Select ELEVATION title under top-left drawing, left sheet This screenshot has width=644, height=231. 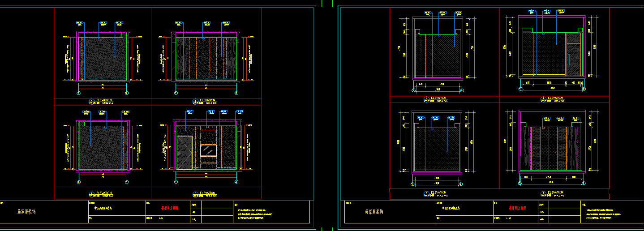(x=104, y=100)
